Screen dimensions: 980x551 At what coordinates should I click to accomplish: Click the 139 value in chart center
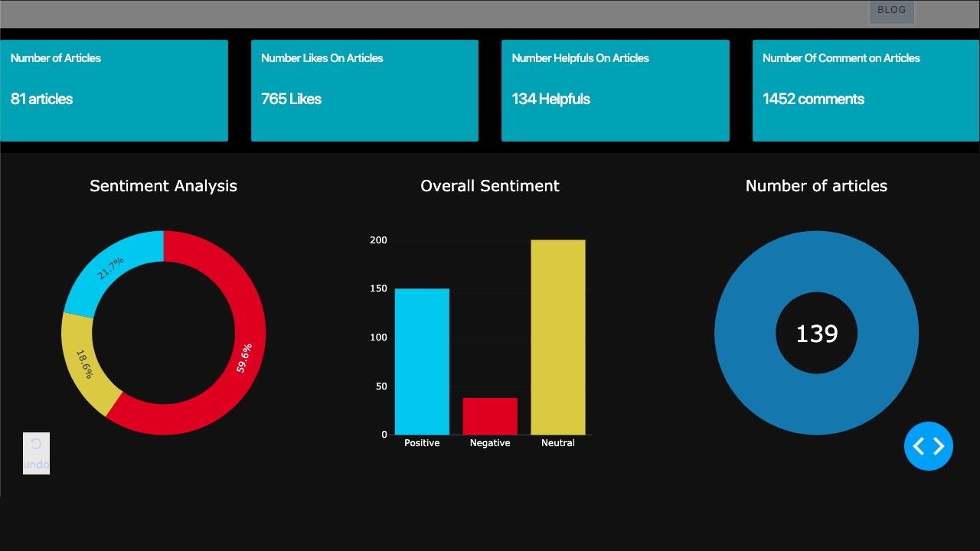pos(816,334)
